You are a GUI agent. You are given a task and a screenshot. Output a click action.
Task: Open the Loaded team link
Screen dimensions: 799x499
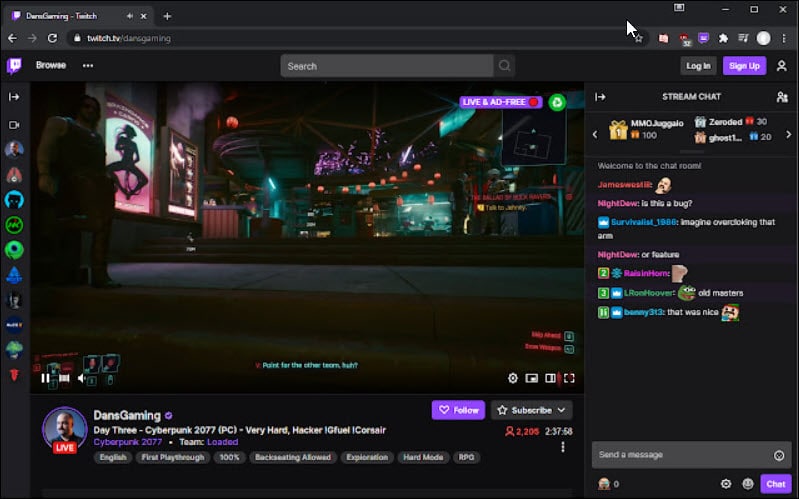point(223,442)
